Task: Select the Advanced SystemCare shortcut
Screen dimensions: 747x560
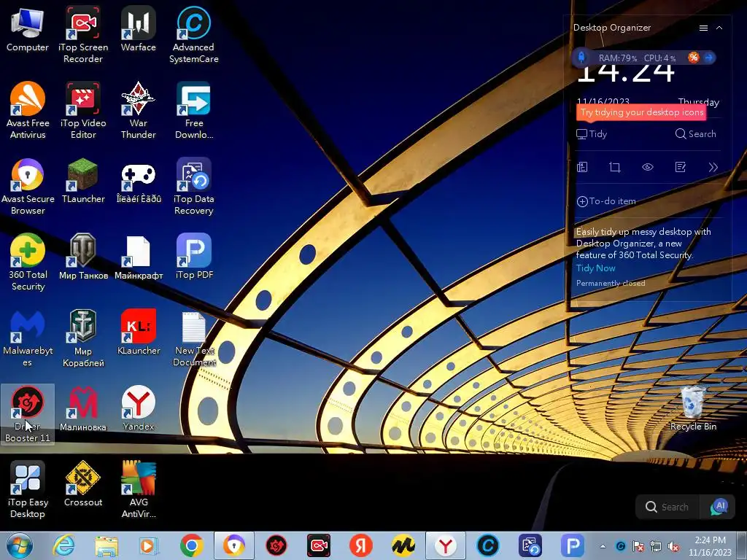Action: [193, 35]
